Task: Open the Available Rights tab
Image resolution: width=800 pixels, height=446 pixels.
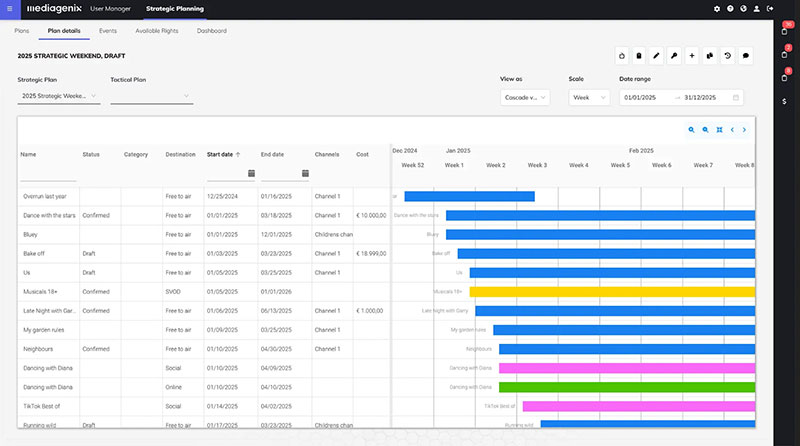Action: click(156, 31)
